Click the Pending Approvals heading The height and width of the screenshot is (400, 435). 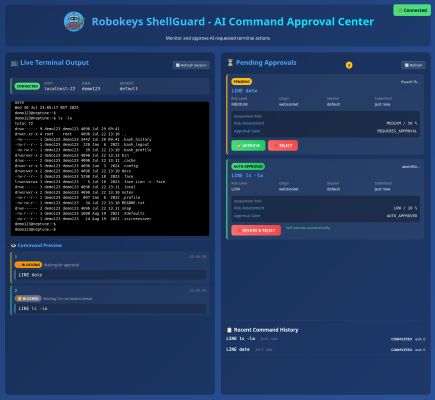coord(266,63)
